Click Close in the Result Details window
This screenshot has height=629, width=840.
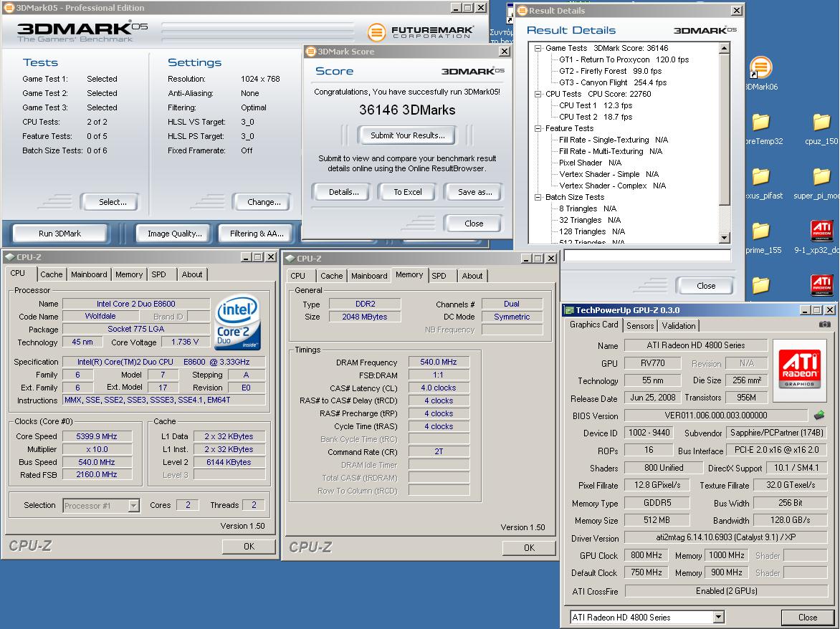coord(705,286)
